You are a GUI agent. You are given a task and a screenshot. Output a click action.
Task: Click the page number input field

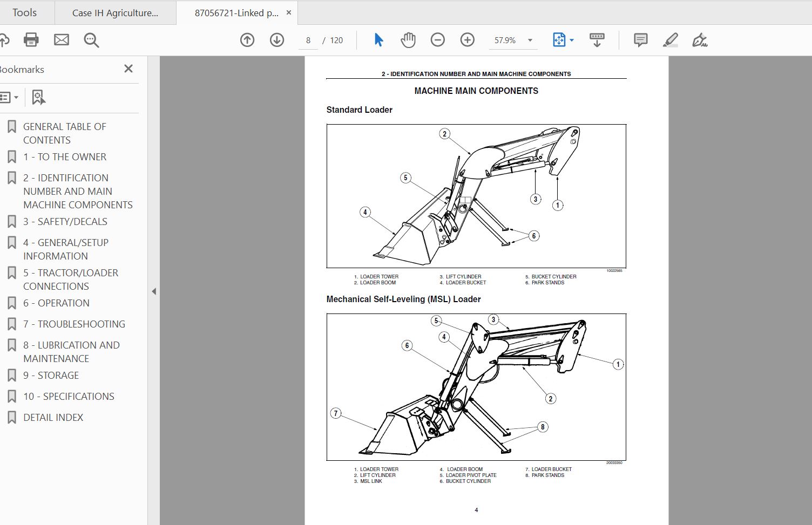(308, 40)
